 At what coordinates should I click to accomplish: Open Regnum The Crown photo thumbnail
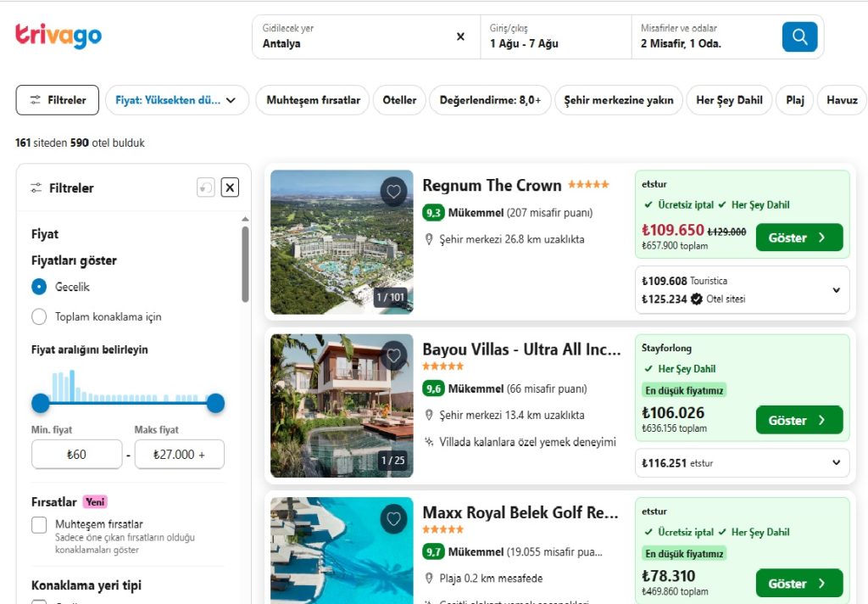(x=342, y=242)
